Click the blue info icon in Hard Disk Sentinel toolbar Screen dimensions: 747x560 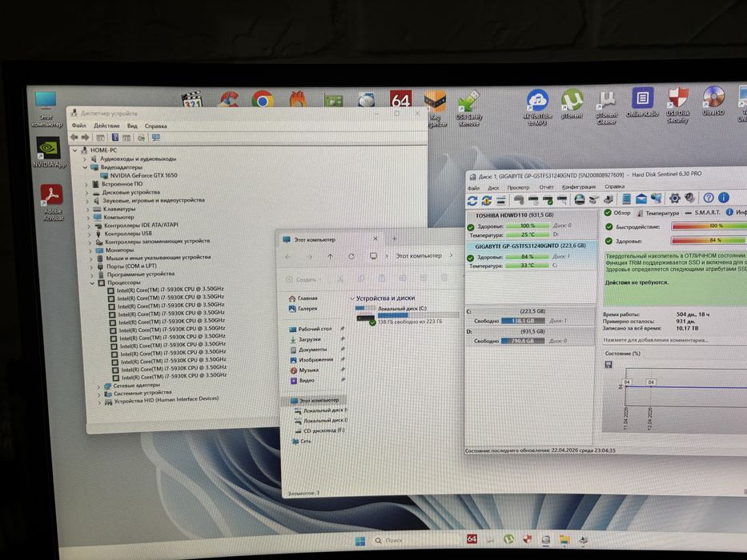(723, 198)
